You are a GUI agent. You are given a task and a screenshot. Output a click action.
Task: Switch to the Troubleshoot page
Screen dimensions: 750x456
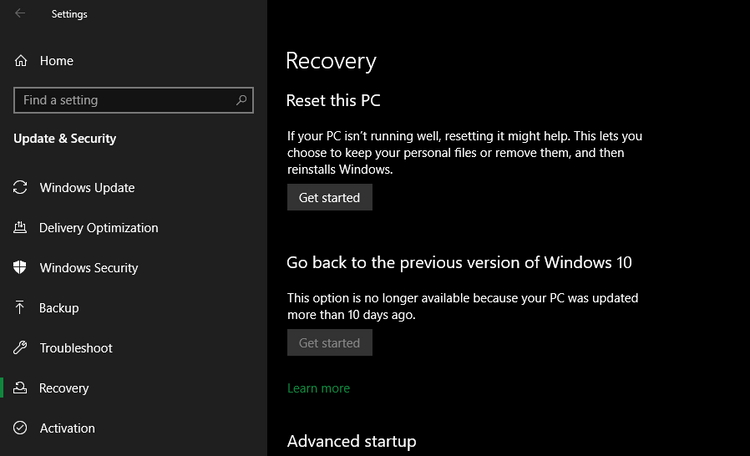(x=76, y=348)
